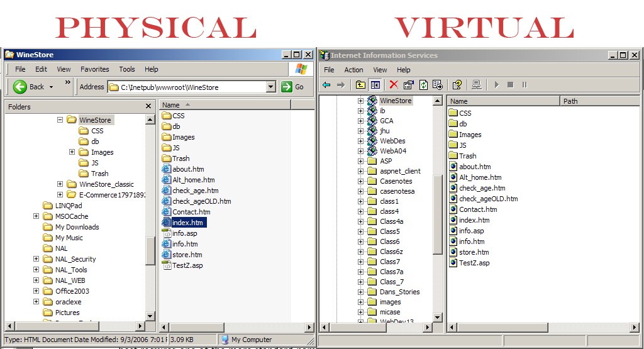Screen dimensions: 644x349
Task: Select the LINQPad folder in Folders tree
Action: (x=69, y=205)
